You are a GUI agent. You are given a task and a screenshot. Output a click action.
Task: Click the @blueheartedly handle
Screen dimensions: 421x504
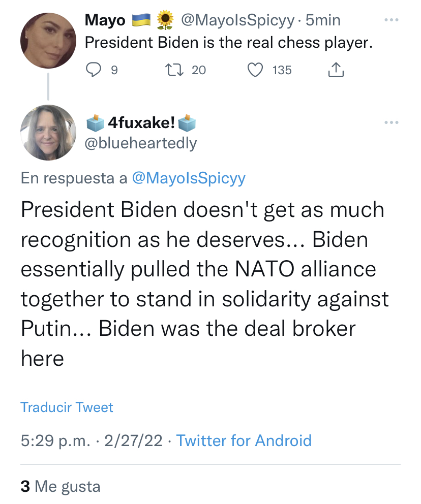tap(140, 143)
